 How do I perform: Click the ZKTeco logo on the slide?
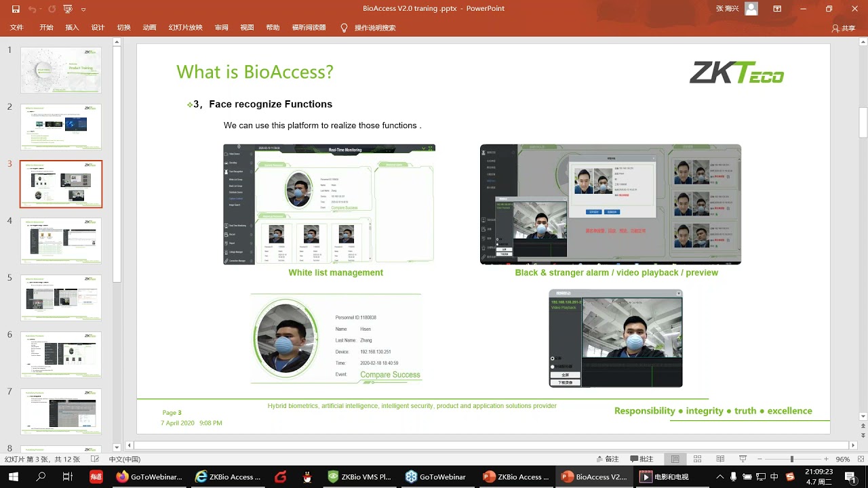click(736, 72)
